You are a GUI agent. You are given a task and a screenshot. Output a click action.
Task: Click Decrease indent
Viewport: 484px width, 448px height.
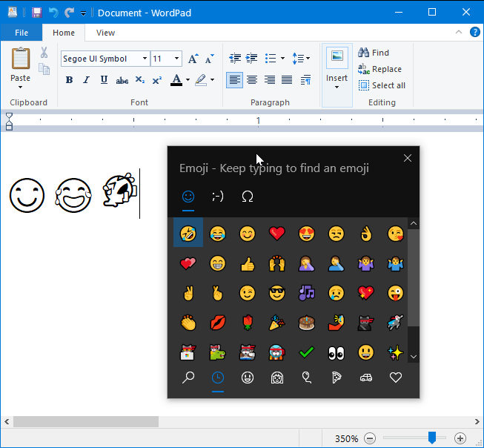[x=235, y=58]
